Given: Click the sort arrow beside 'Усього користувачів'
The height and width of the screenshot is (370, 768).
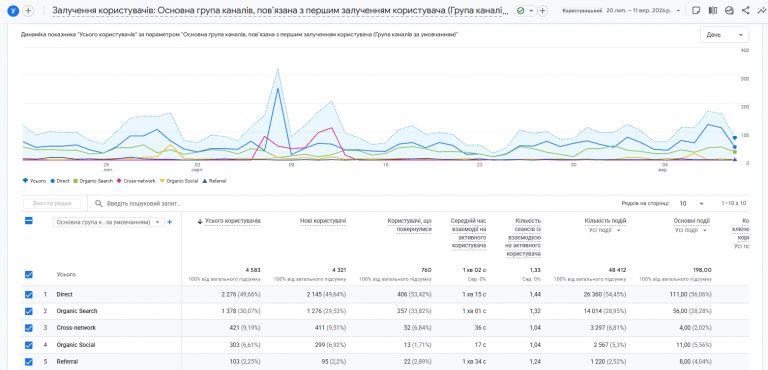Looking at the screenshot, I should coord(200,222).
